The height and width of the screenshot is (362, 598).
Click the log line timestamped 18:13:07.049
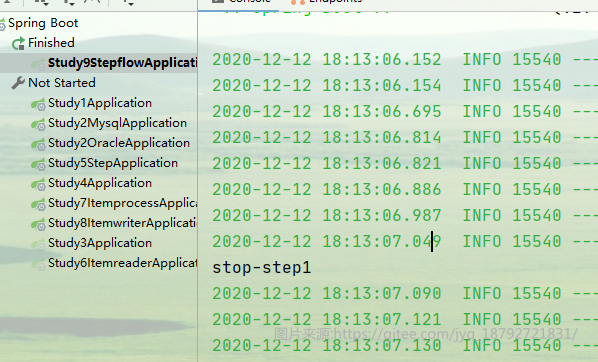[x=405, y=241]
